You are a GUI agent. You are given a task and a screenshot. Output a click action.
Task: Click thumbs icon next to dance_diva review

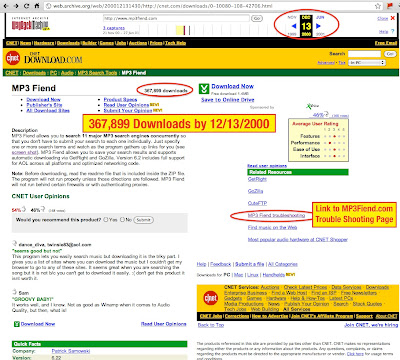(14, 244)
